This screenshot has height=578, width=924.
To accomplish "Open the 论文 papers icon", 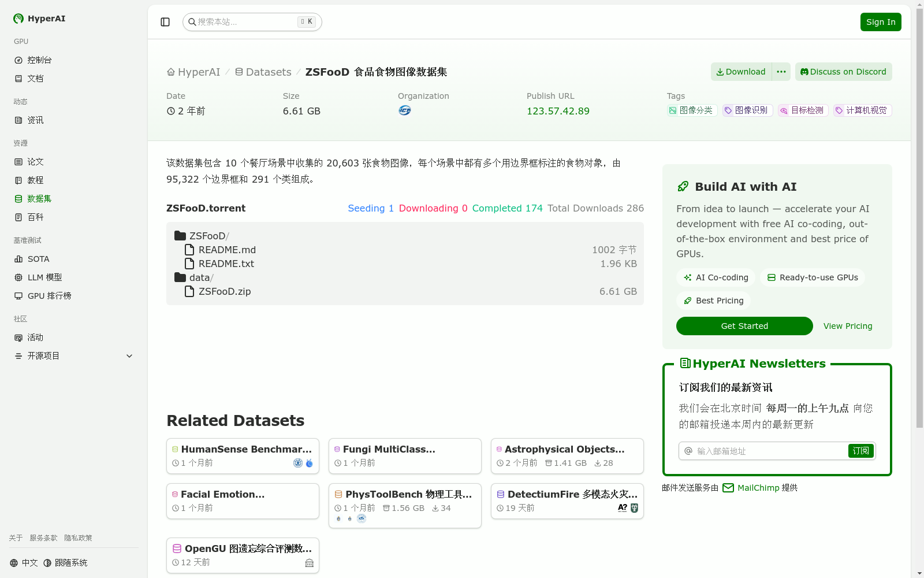I will [18, 162].
